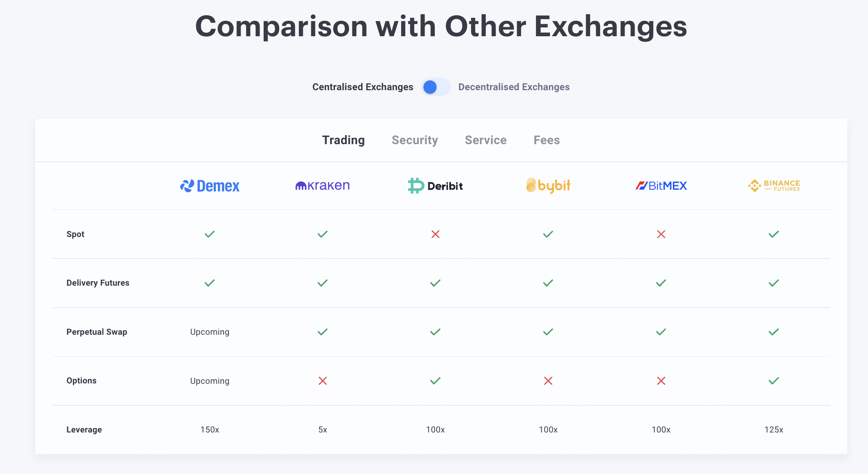
Task: Switch to the Security tab
Action: pos(415,140)
